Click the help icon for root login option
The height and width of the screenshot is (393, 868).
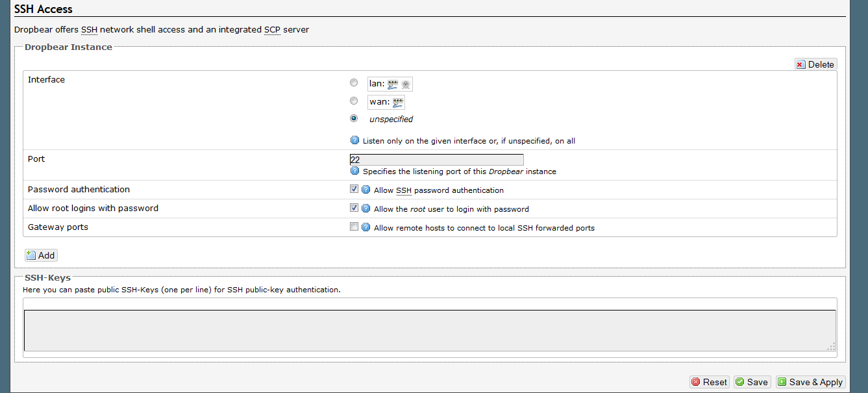click(x=366, y=209)
